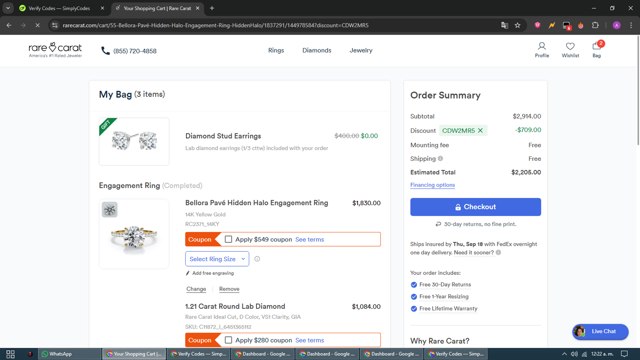Stop page loading in browser toolbar
The width and height of the screenshot is (640, 360).
coord(37,25)
